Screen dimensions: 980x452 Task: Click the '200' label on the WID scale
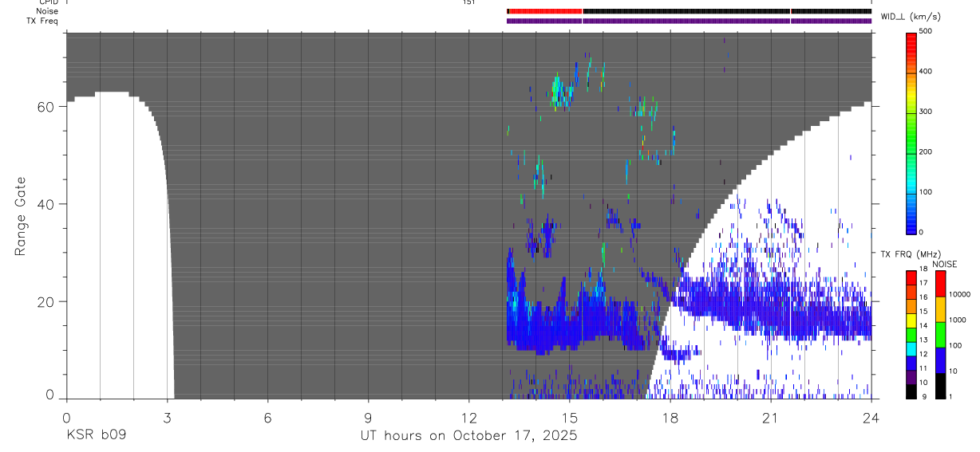point(927,152)
